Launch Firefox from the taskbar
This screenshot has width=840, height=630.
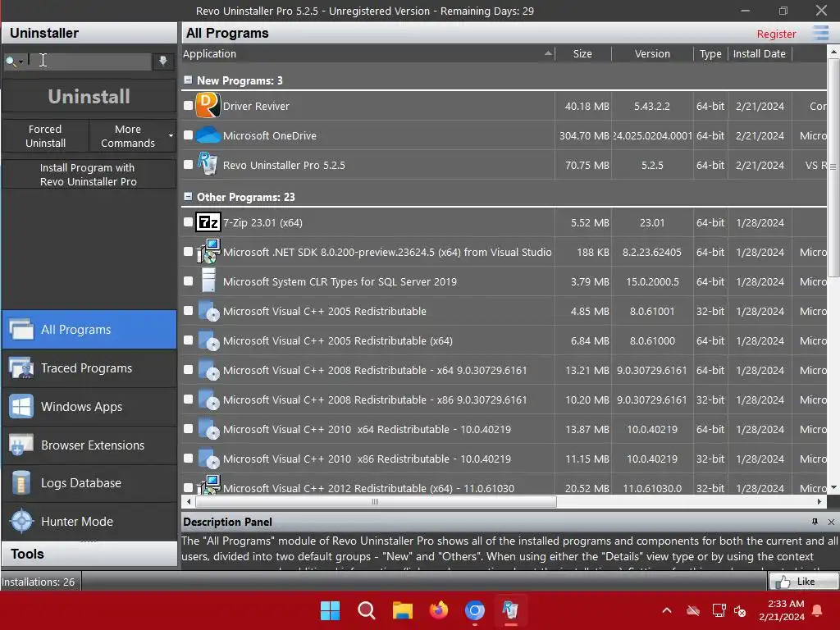[x=439, y=610]
